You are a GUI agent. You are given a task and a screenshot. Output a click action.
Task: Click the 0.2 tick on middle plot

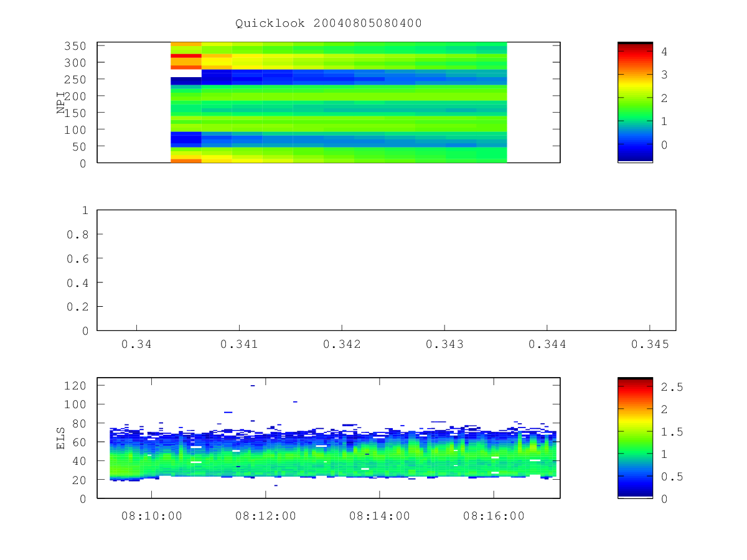(x=77, y=307)
